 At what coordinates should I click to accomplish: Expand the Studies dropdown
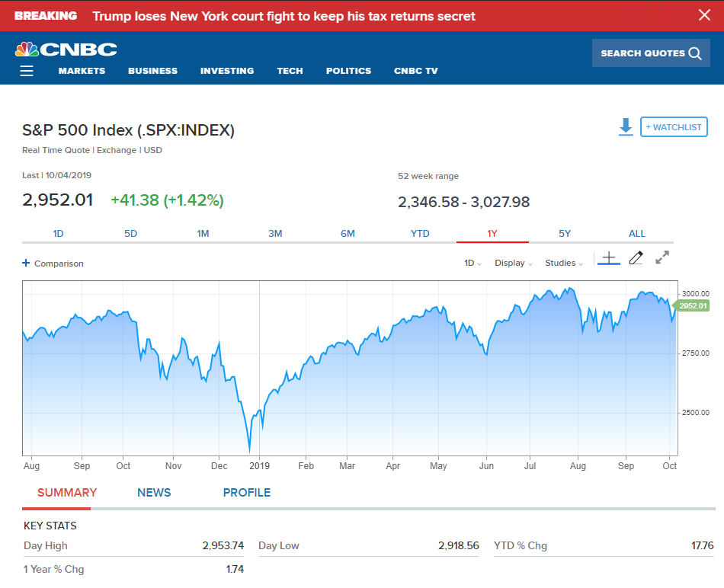[564, 263]
